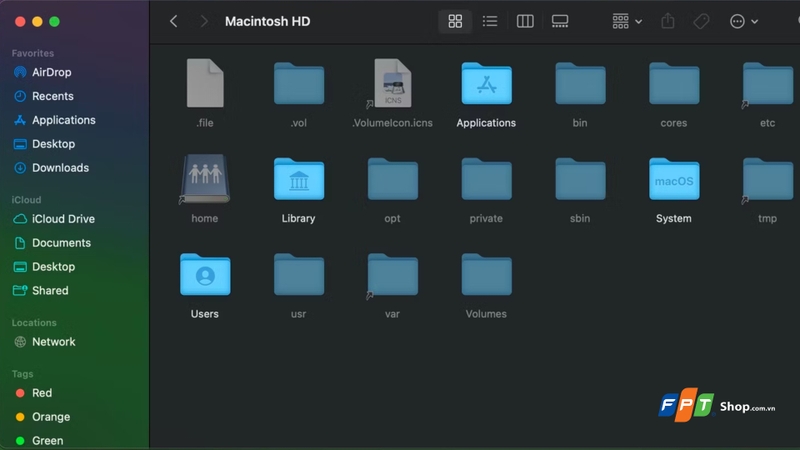This screenshot has width=800, height=450.
Task: Select the Volumes folder
Action: (x=487, y=274)
